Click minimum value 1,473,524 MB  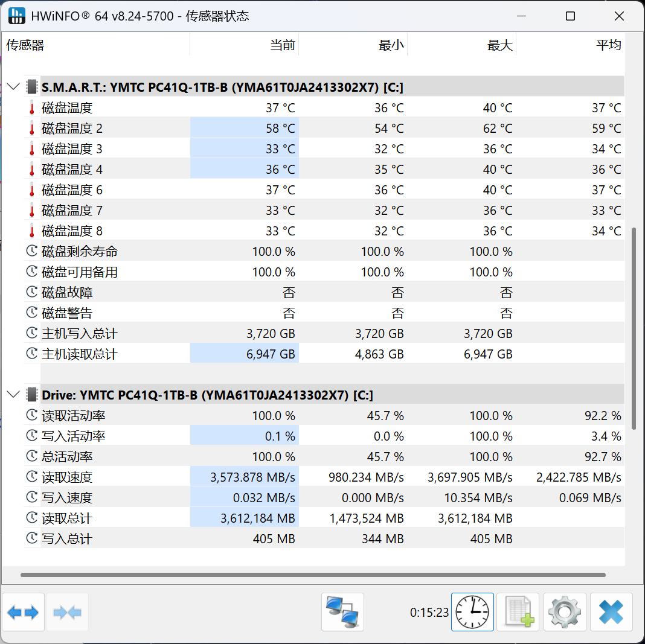(367, 518)
